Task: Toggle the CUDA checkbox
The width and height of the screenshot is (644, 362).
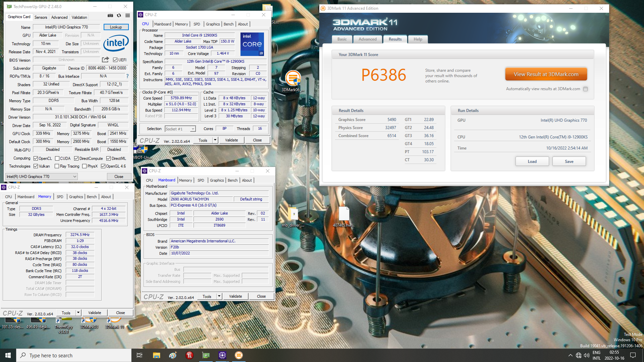Action: [57, 159]
